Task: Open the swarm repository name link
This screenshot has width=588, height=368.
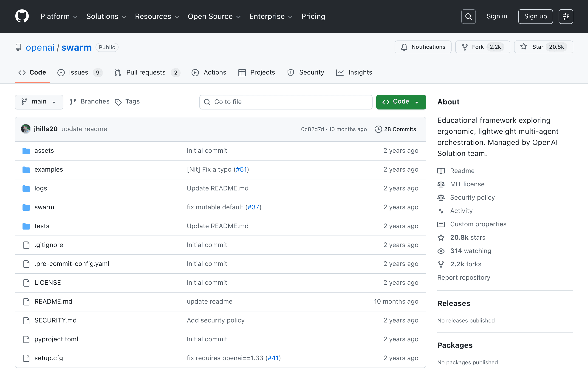Action: pos(76,47)
